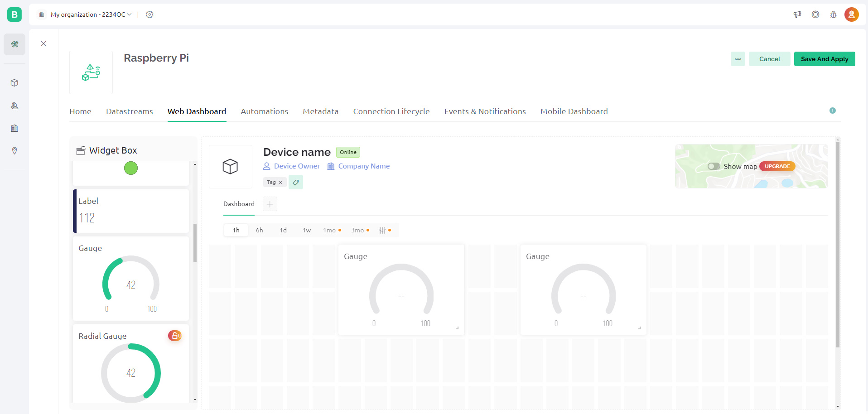Click the UPGRADE badge
This screenshot has width=868, height=414.
tap(777, 166)
